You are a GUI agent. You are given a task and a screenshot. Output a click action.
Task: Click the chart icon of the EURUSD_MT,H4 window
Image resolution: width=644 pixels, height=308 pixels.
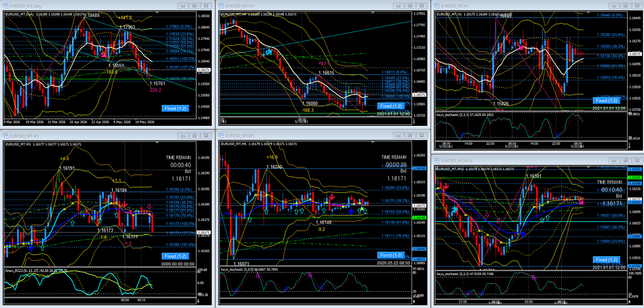click(x=221, y=5)
